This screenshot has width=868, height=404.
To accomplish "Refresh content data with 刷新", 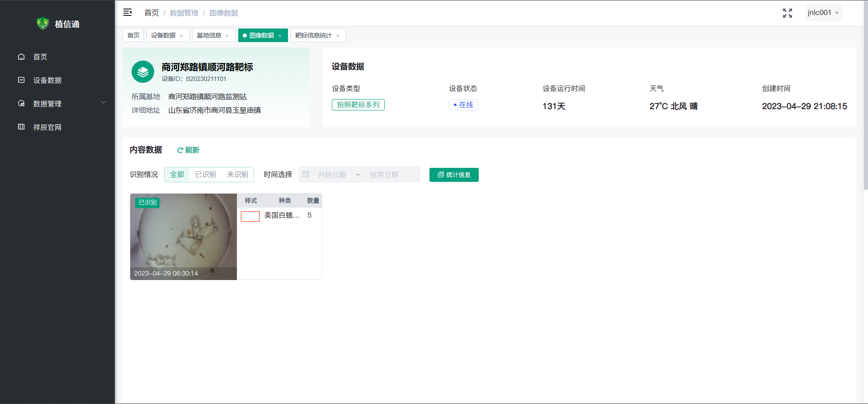I will [x=188, y=150].
